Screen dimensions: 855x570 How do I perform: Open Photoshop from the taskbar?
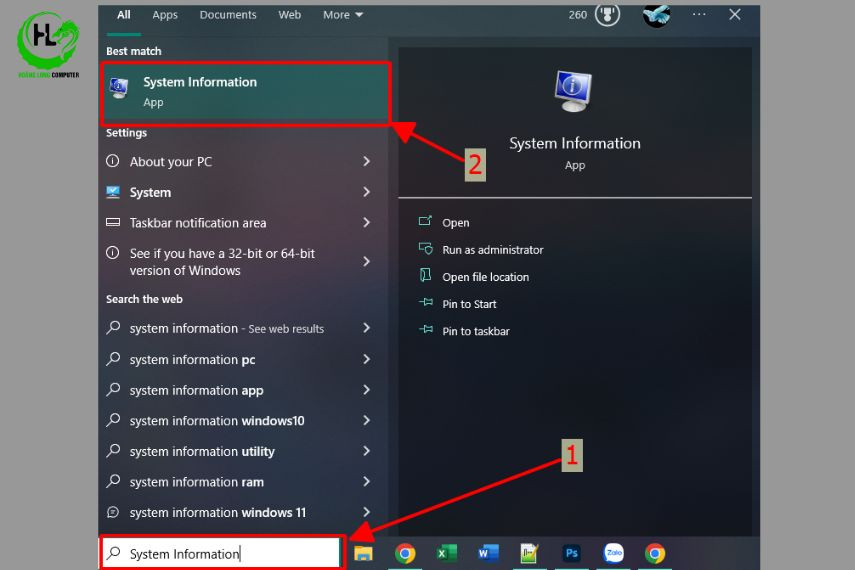[x=571, y=554]
